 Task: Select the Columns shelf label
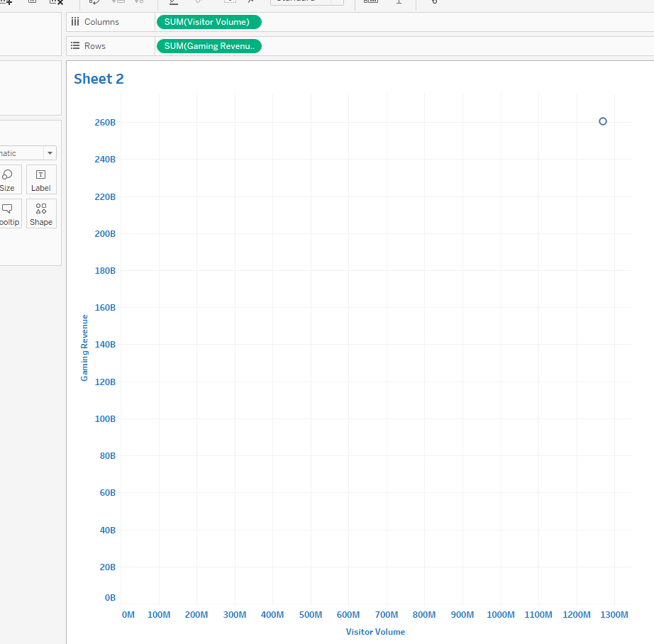(101, 22)
